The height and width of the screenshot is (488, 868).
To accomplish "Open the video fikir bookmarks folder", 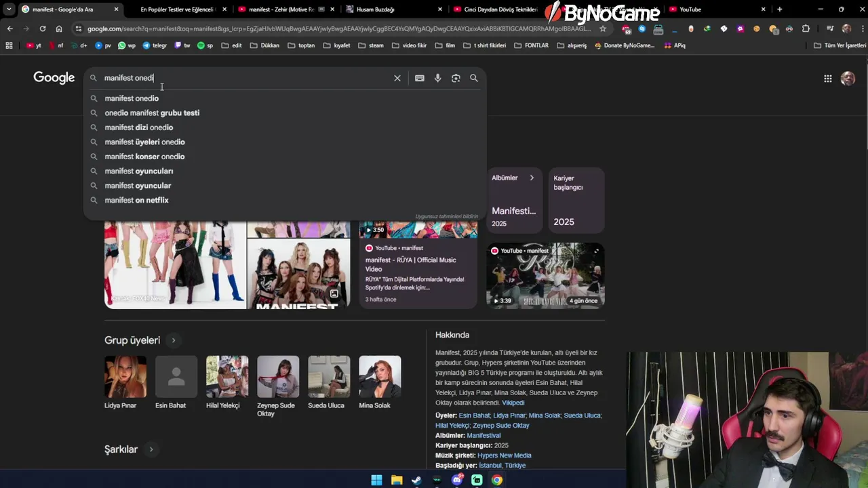I will [409, 45].
